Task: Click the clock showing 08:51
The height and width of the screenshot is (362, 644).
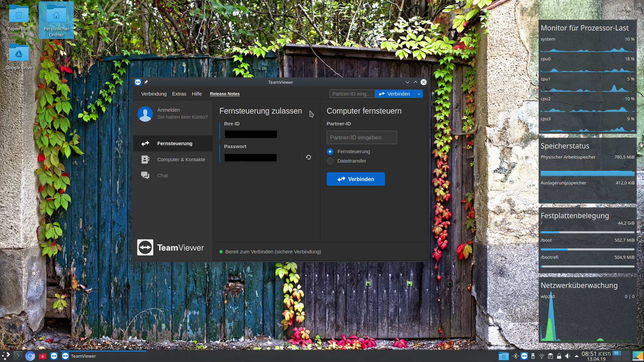Action: 596,356
